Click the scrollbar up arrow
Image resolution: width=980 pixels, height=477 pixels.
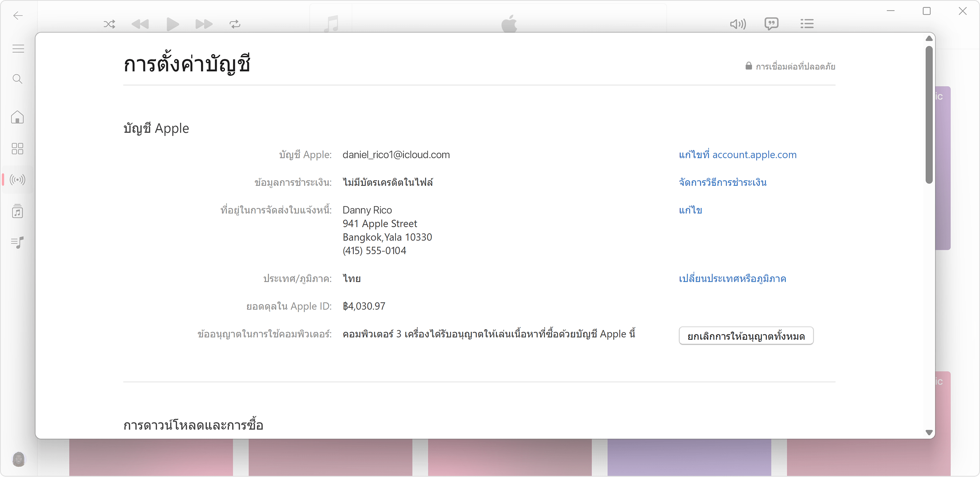click(x=929, y=38)
